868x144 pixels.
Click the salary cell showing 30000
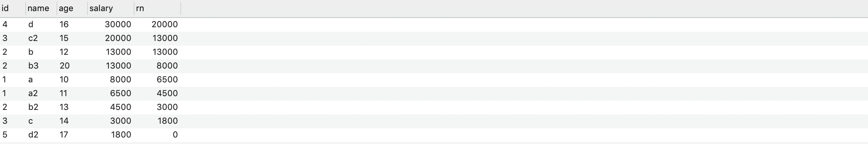(x=111, y=25)
